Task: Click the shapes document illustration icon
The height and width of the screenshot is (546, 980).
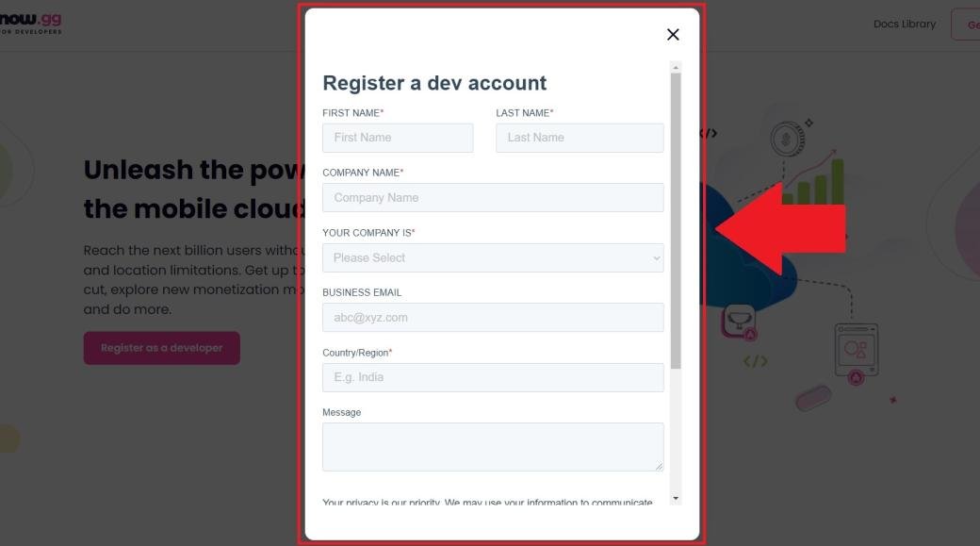Action: (x=856, y=349)
